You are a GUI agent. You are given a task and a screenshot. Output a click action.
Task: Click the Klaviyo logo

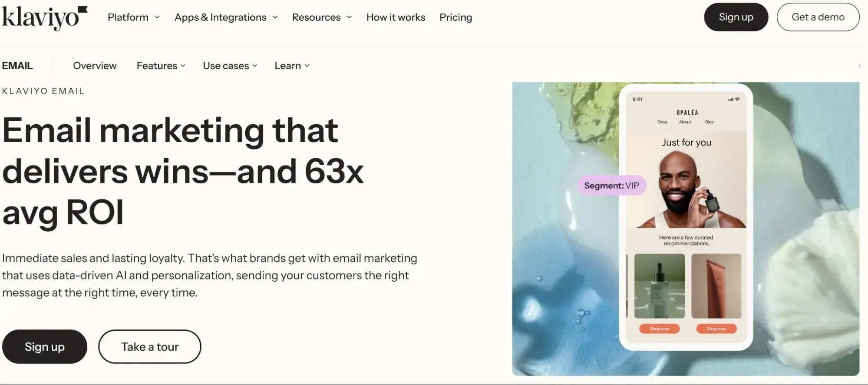point(43,17)
